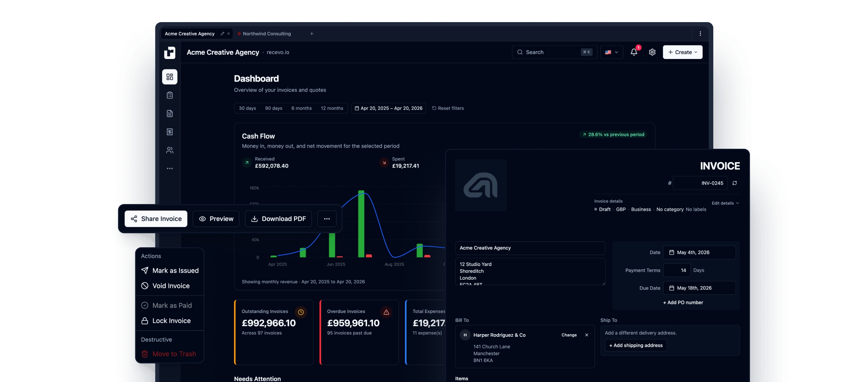Open the document icon in sidebar
This screenshot has height=382, width=868.
coord(169,113)
